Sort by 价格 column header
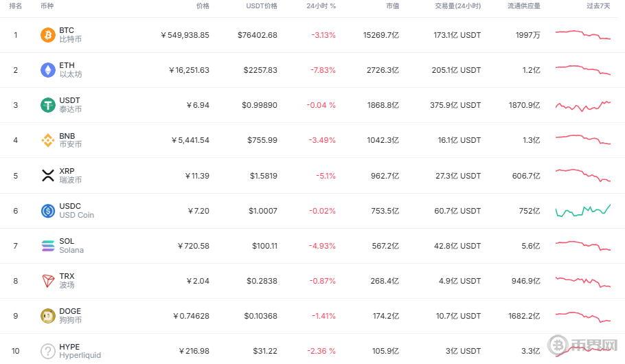The image size is (625, 364). click(x=202, y=6)
